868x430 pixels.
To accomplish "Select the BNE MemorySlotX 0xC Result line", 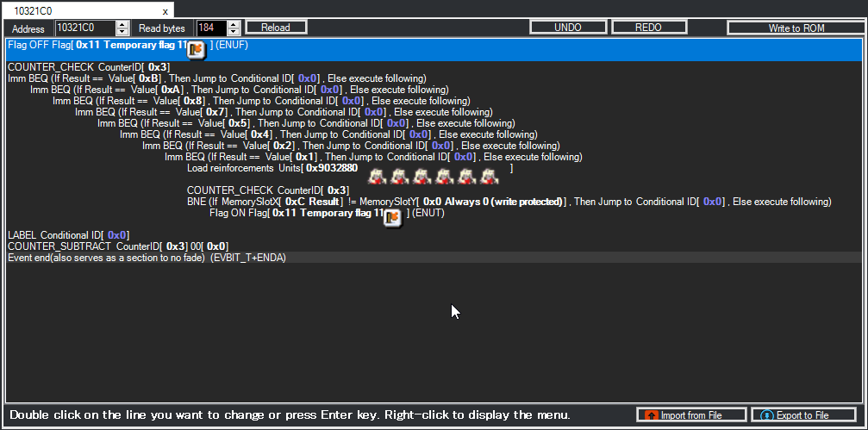I will coord(434,202).
